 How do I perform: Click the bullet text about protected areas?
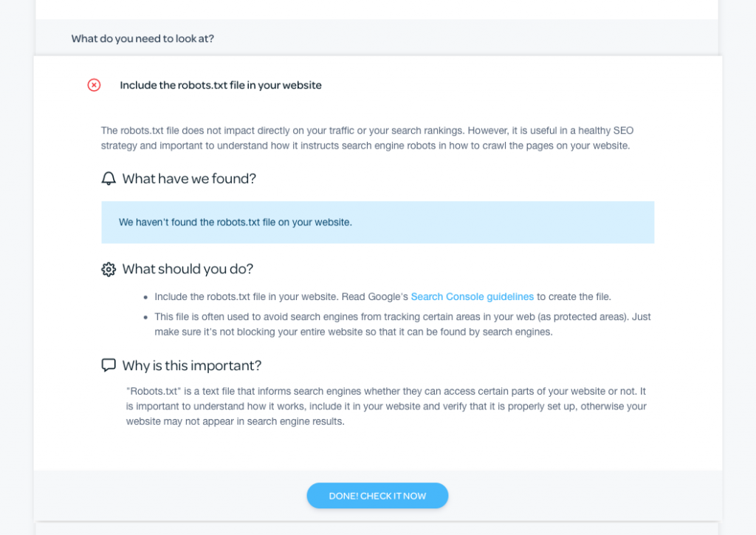[402, 324]
